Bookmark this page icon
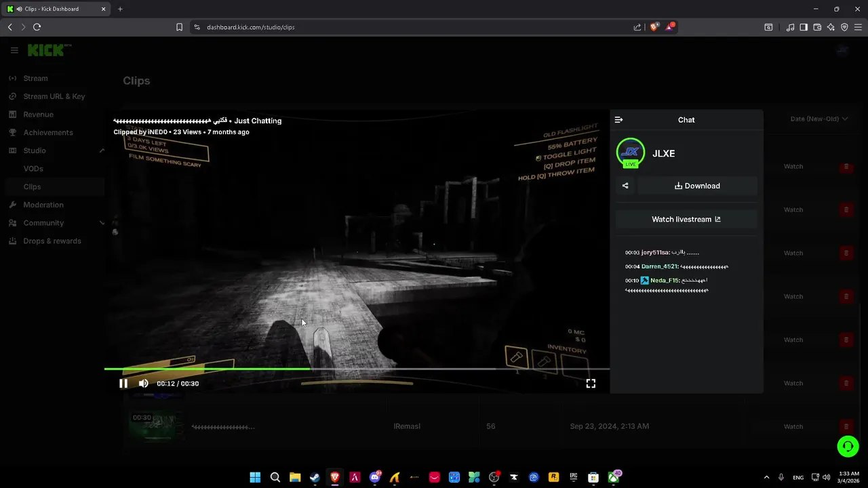The height and width of the screenshot is (488, 868). coord(179,27)
